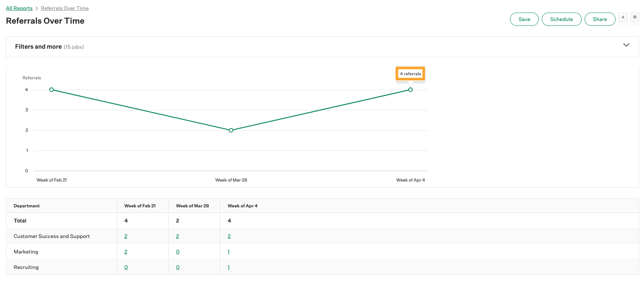
Task: Click the Filters and more heading
Action: [38, 46]
